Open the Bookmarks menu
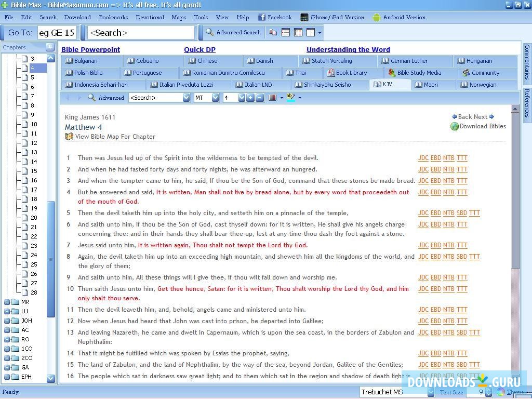The image size is (532, 399). 113,17
